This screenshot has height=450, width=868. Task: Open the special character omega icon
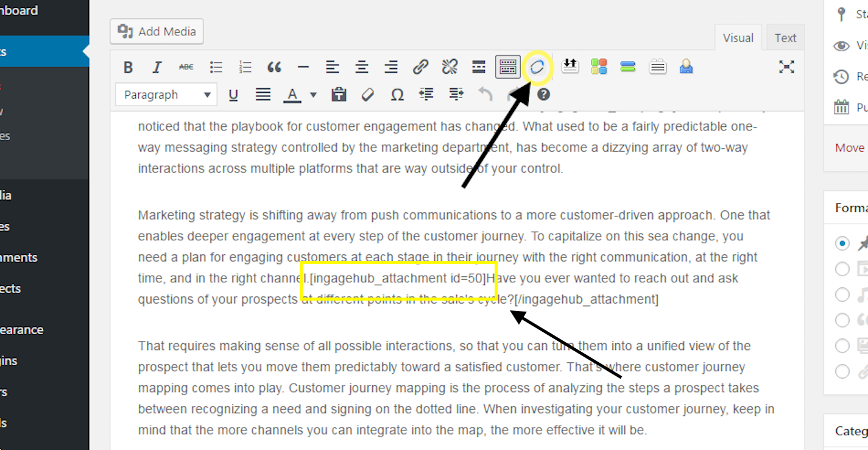(397, 95)
